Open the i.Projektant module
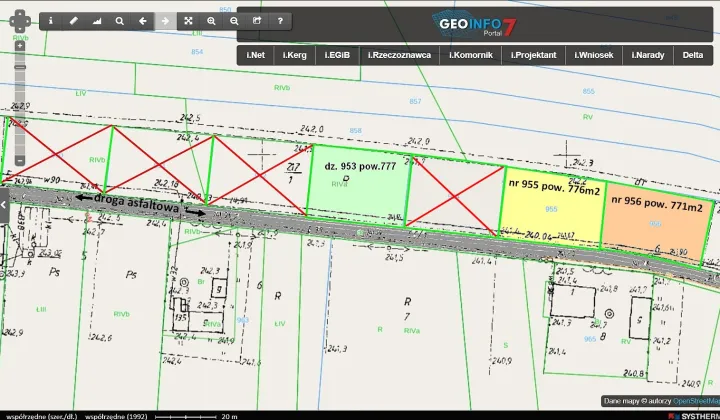720x420 pixels. 533,55
